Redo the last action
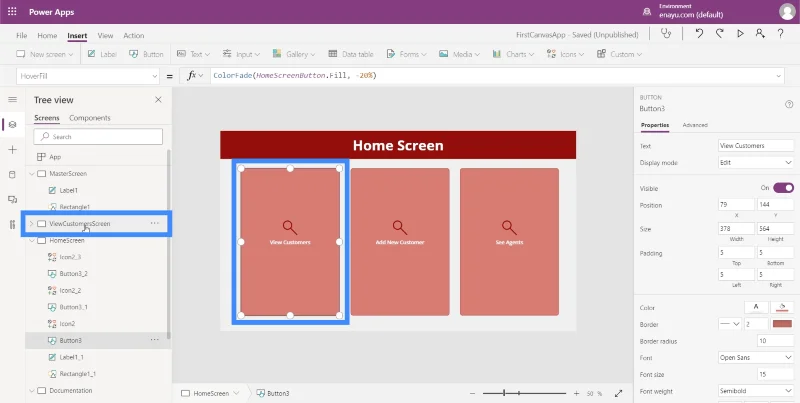 pyautogui.click(x=719, y=34)
